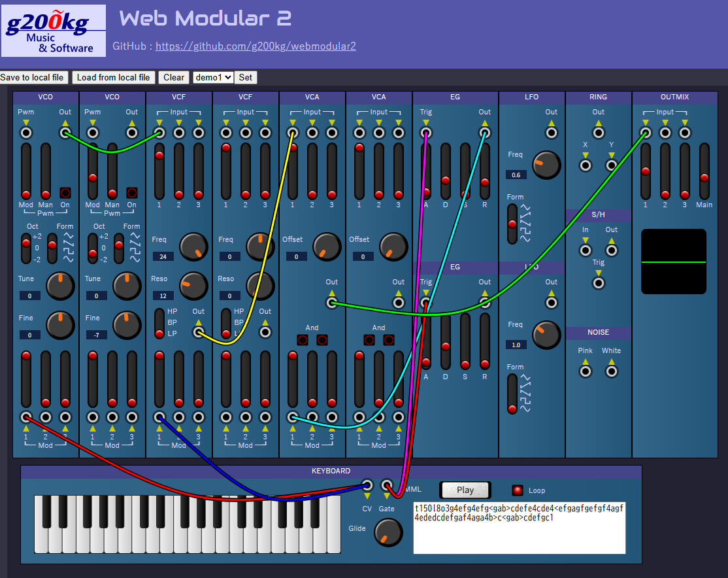Toggle the first VCO Pwm On switch

click(x=65, y=192)
